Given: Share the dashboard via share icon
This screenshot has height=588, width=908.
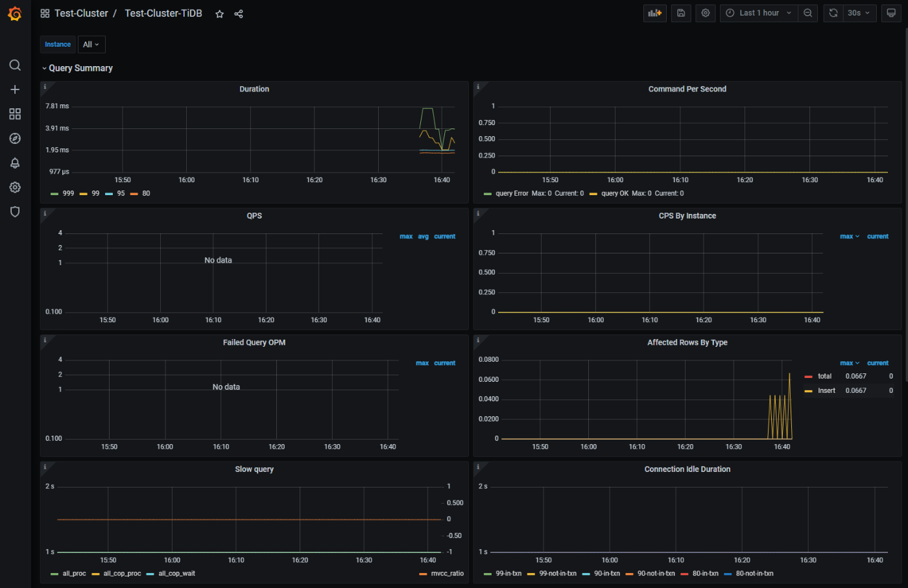Looking at the screenshot, I should tap(239, 14).
